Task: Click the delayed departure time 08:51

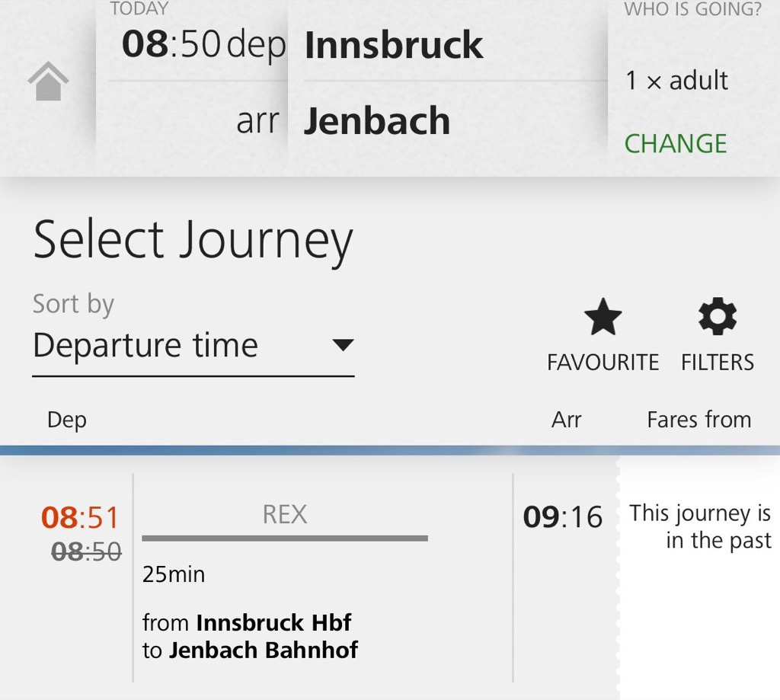Action: (80, 518)
